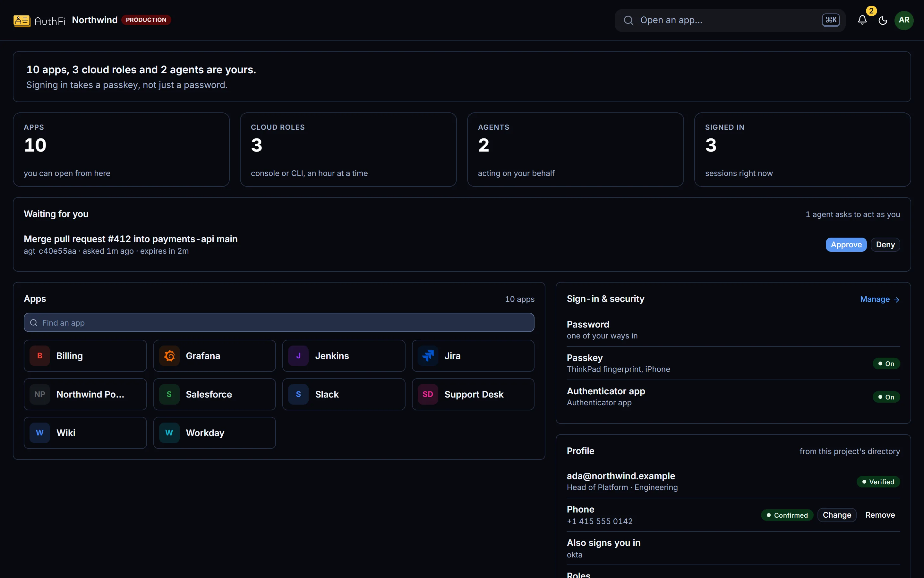Open the AR user avatar menu
This screenshot has width=924, height=578.
point(904,20)
